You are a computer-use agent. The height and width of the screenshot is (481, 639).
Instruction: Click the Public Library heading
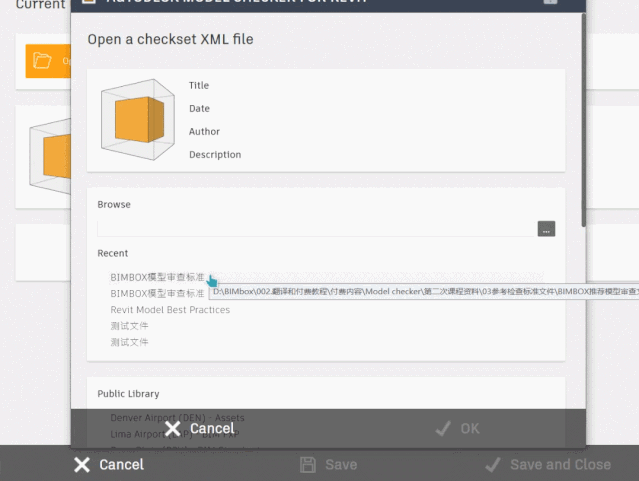pos(128,394)
